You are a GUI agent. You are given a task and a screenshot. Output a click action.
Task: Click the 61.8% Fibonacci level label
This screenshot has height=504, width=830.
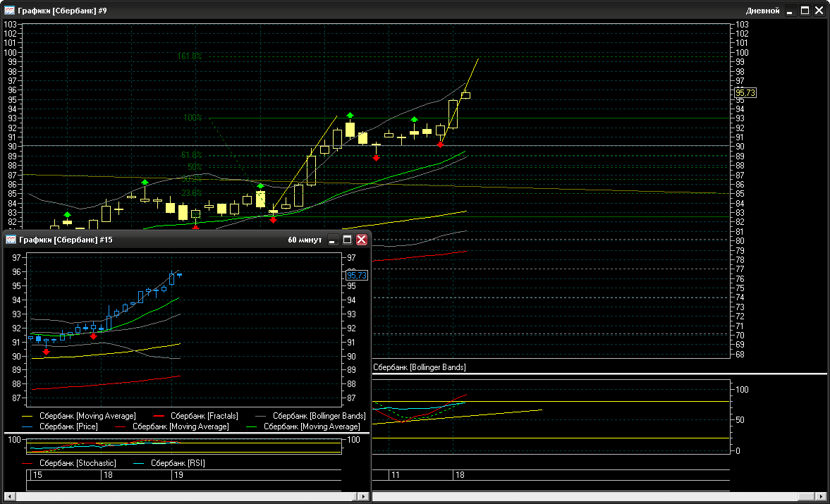pos(192,155)
